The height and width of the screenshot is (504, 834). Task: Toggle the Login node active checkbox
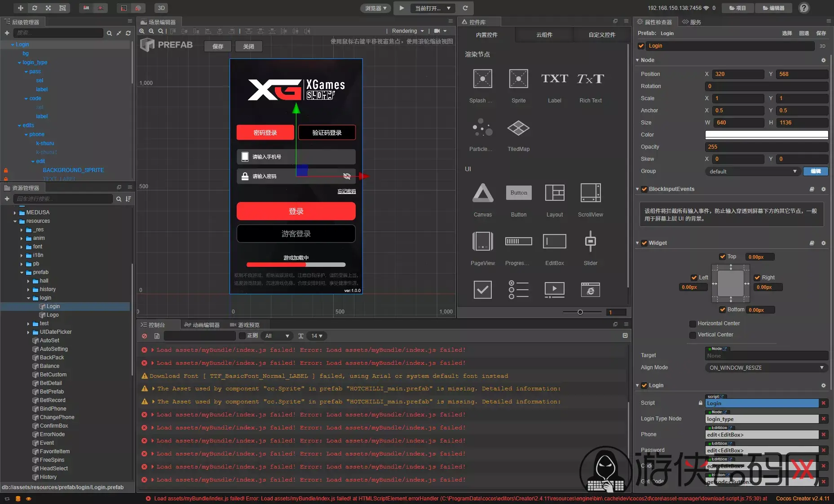point(641,46)
